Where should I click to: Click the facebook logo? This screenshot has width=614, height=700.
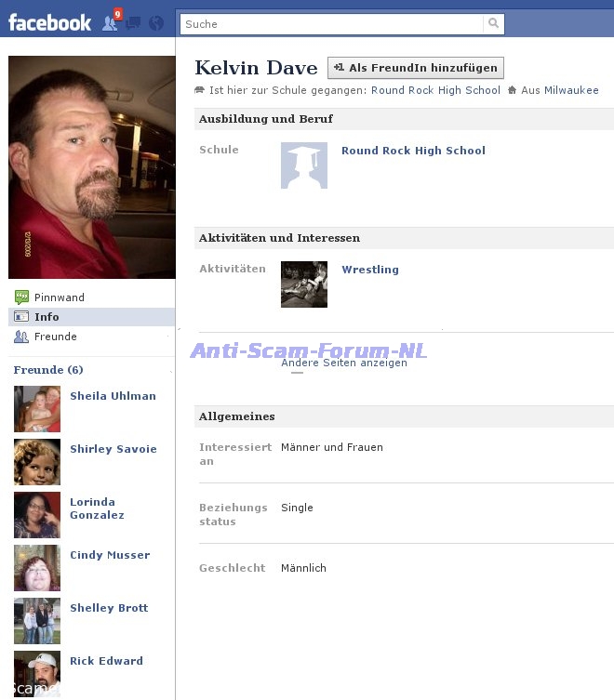[49, 22]
